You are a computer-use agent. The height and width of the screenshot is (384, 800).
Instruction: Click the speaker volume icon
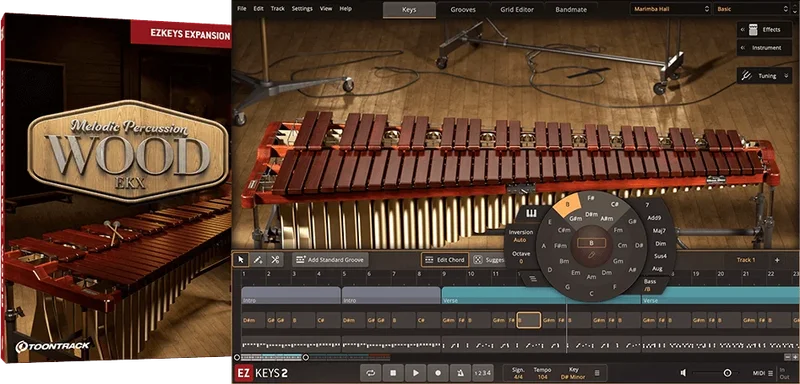coord(683,373)
